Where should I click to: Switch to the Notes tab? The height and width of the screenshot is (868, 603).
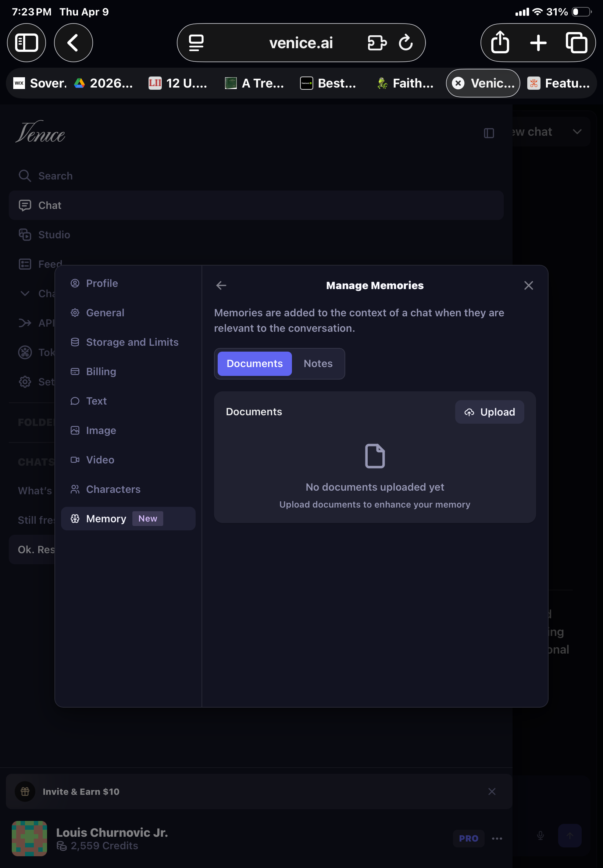[x=318, y=363]
